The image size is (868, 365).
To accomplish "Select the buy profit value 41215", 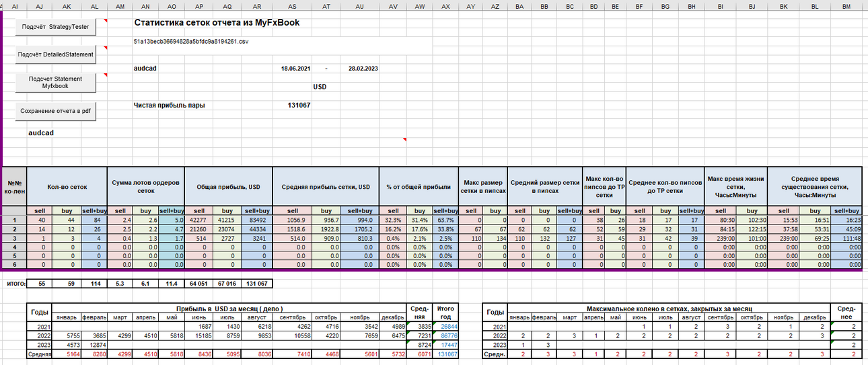I will click(227, 220).
